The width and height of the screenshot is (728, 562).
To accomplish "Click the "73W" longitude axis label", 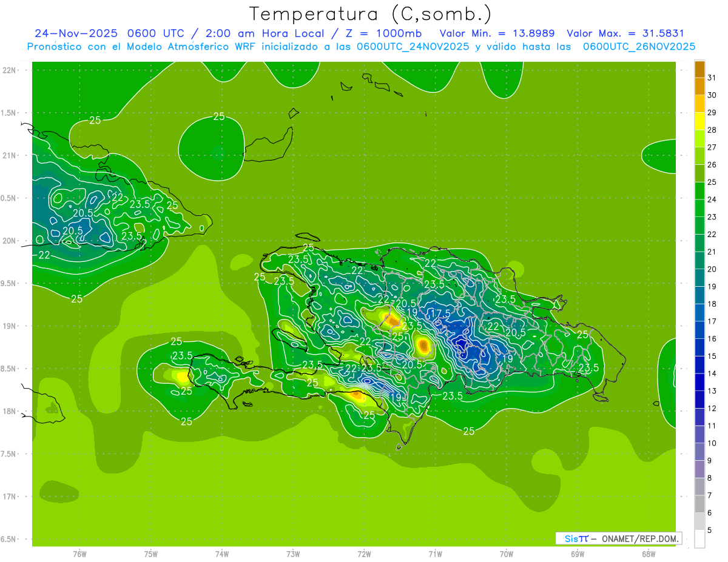I will [x=293, y=554].
